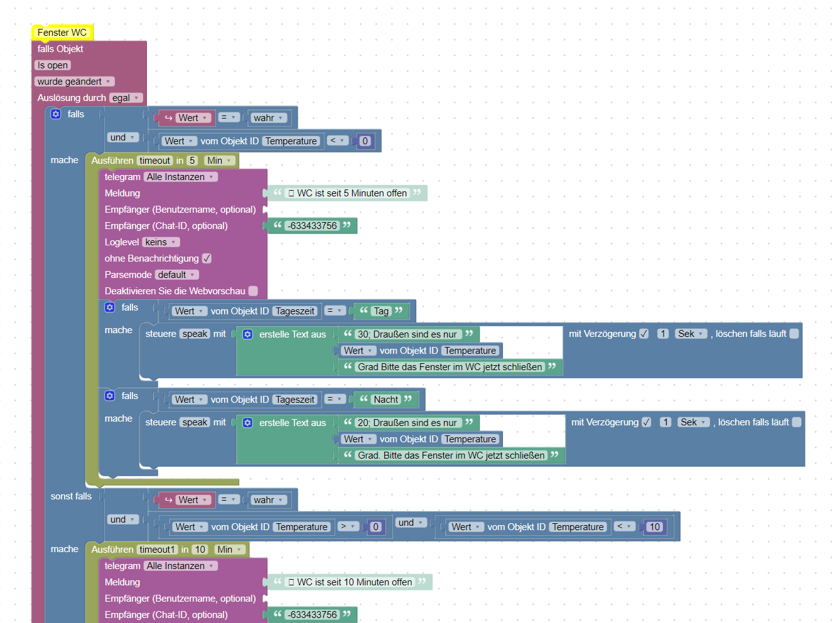Edit the 'WC ist seit 10 Minuten offen' message
The image size is (840, 623).
[350, 582]
